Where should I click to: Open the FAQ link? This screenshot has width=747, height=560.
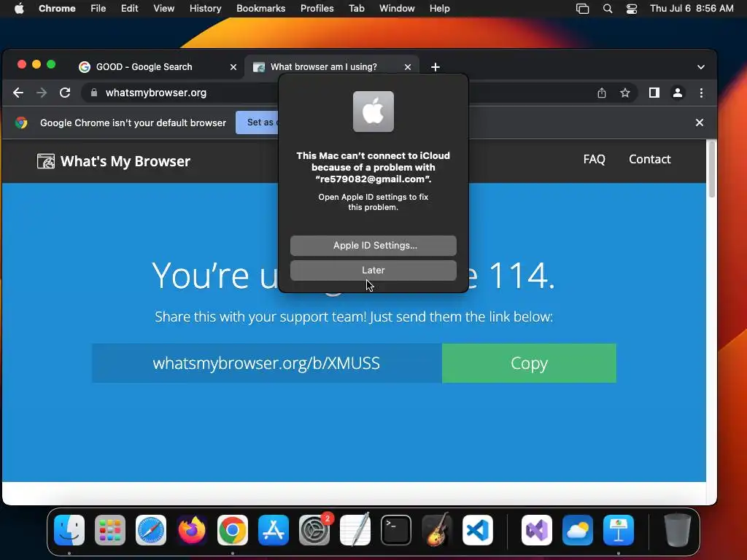(x=594, y=159)
